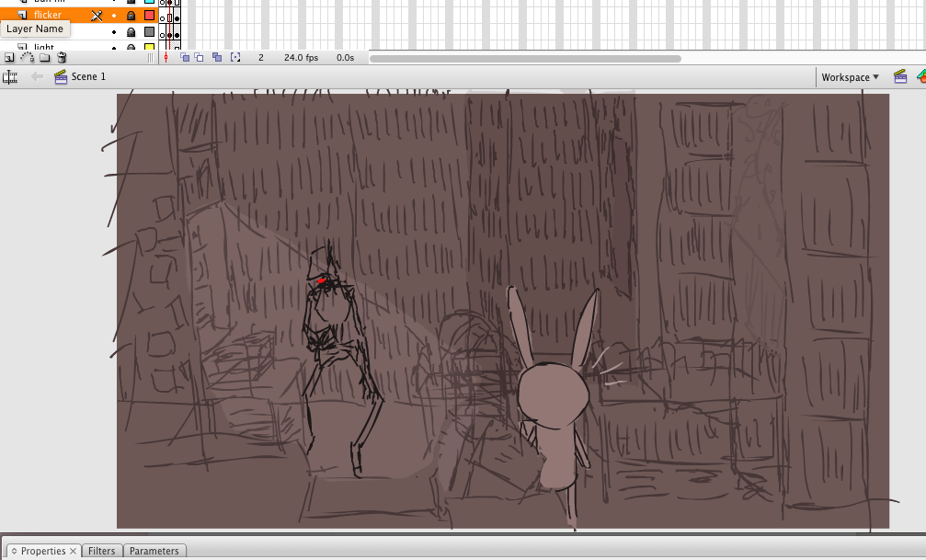Viewport: 926px width, 560px height.
Task: Toggle visibility dot of the flicker layer
Action: pos(114,16)
